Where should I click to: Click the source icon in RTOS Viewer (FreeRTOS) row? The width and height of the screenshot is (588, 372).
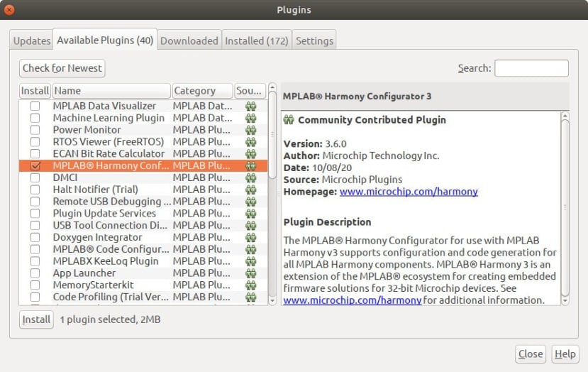point(251,142)
